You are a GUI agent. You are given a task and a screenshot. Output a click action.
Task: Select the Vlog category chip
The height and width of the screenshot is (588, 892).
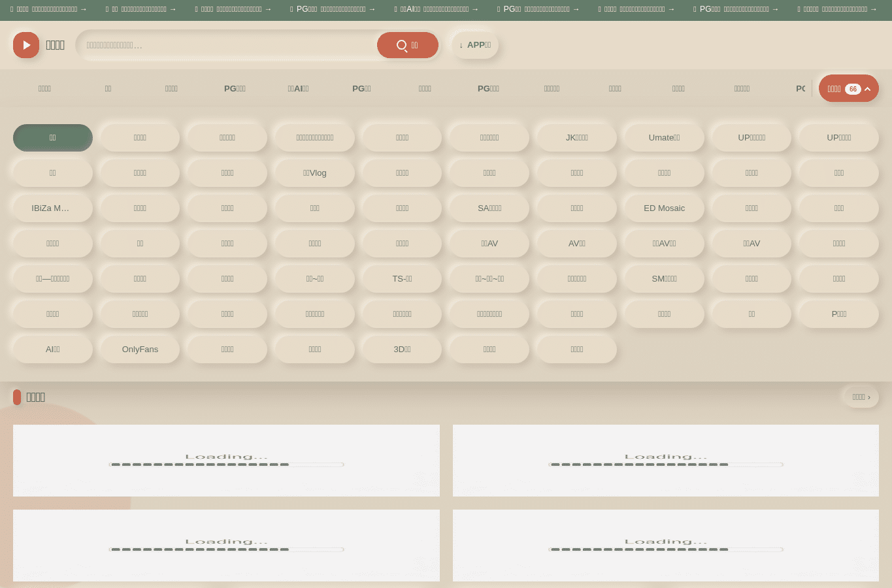(x=315, y=173)
